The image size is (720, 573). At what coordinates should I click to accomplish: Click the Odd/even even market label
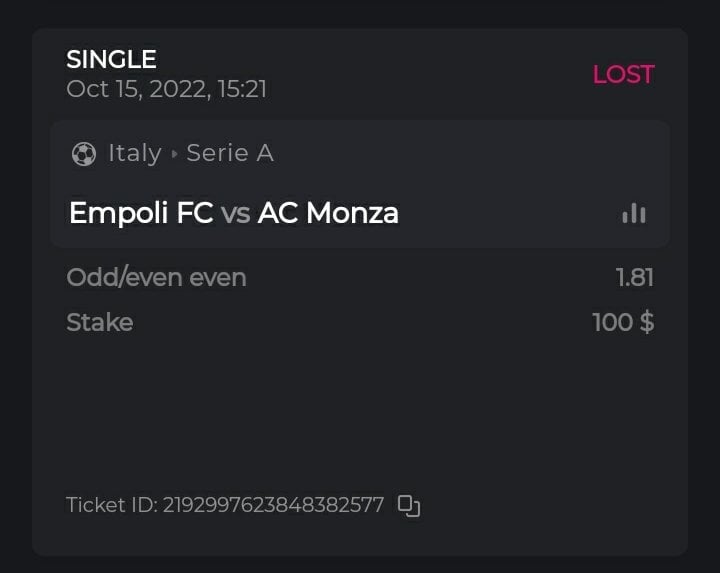pyautogui.click(x=156, y=277)
